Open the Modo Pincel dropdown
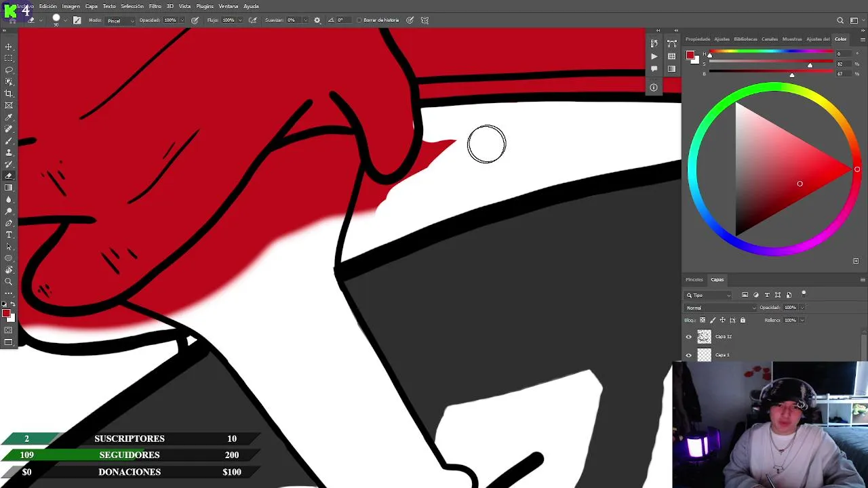 click(121, 20)
